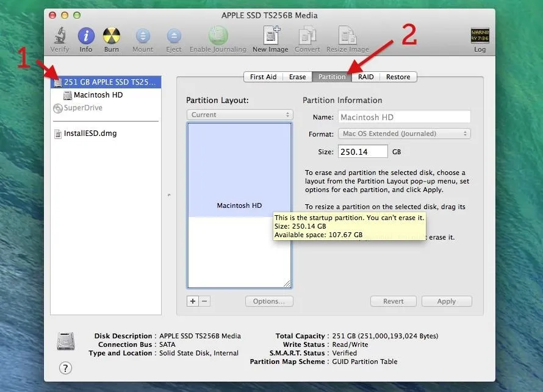Click the Resize Image toolbar icon
543x392 pixels.
tap(347, 35)
